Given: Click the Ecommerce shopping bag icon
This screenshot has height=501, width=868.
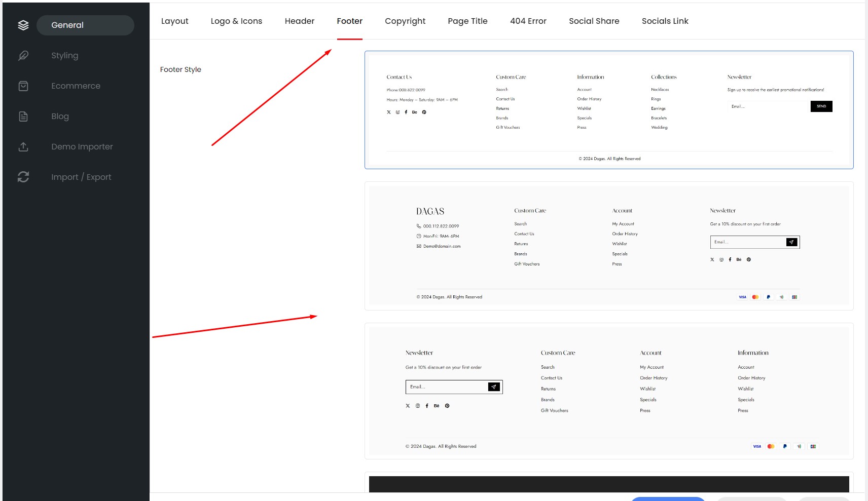Looking at the screenshot, I should (23, 86).
